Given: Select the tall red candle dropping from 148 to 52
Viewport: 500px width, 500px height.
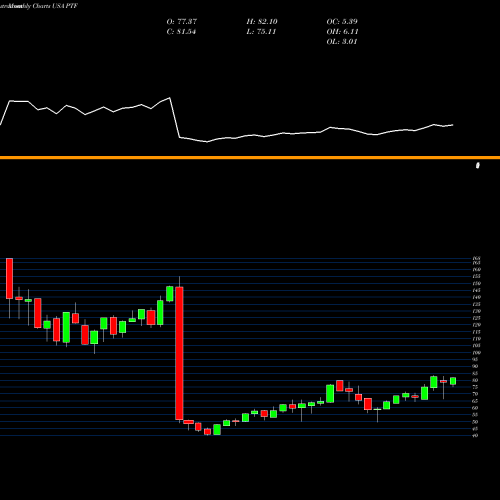Looking at the screenshot, I should pos(179,353).
